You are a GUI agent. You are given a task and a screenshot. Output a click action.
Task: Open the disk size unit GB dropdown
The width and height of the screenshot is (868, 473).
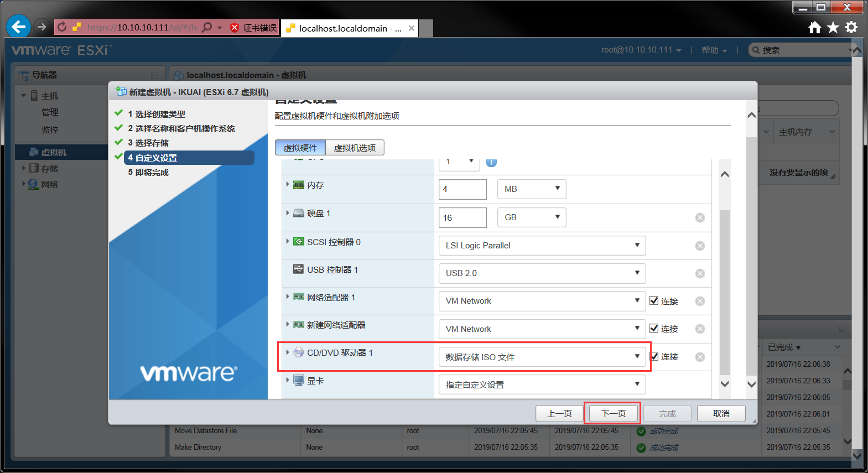(532, 217)
